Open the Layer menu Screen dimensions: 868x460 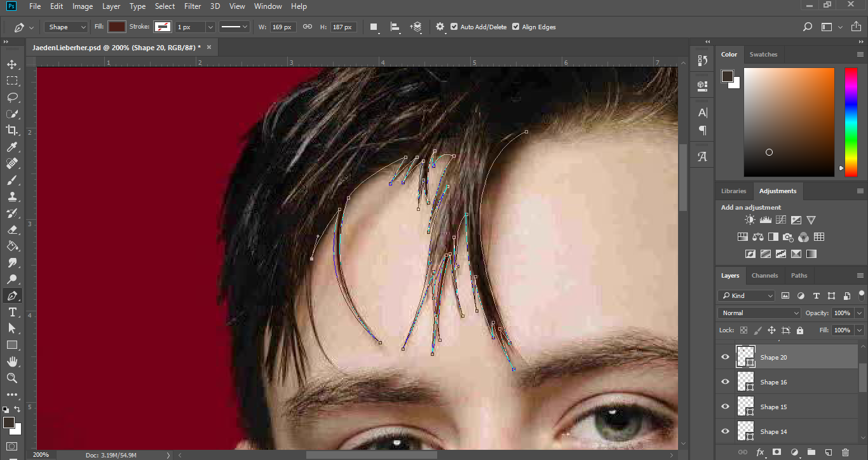pos(111,6)
